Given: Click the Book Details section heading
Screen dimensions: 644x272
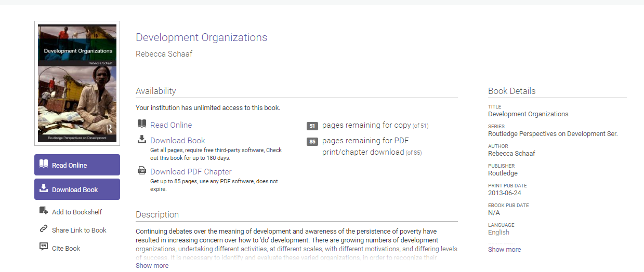Looking at the screenshot, I should click(x=511, y=91).
